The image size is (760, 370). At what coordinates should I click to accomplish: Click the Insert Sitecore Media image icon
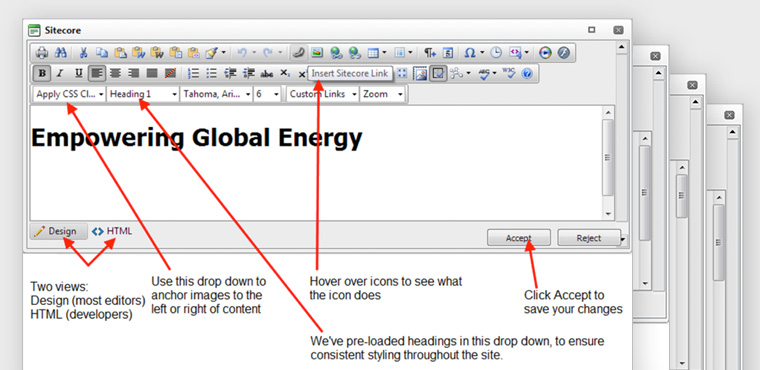tap(317, 52)
